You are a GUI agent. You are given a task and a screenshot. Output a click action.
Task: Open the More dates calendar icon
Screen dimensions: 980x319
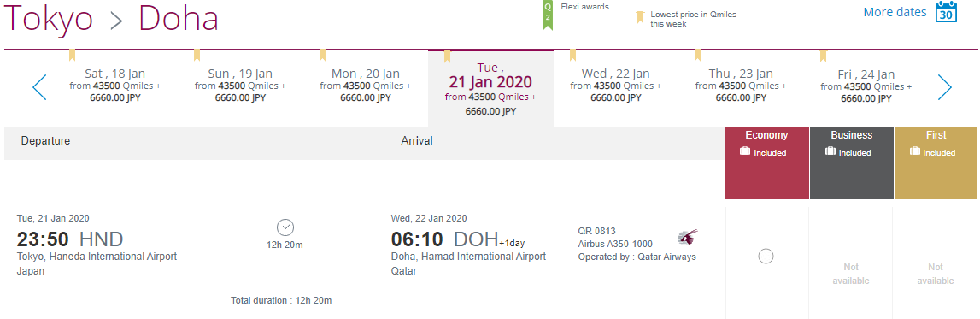coord(946,12)
